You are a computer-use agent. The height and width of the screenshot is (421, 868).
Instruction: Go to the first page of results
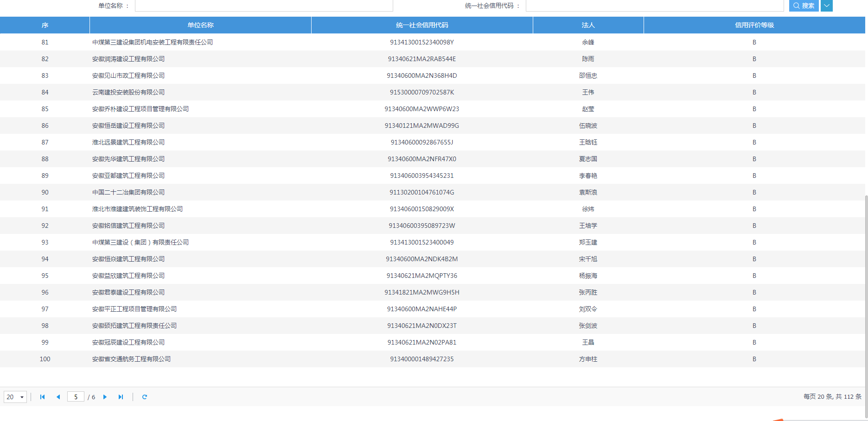click(x=42, y=397)
